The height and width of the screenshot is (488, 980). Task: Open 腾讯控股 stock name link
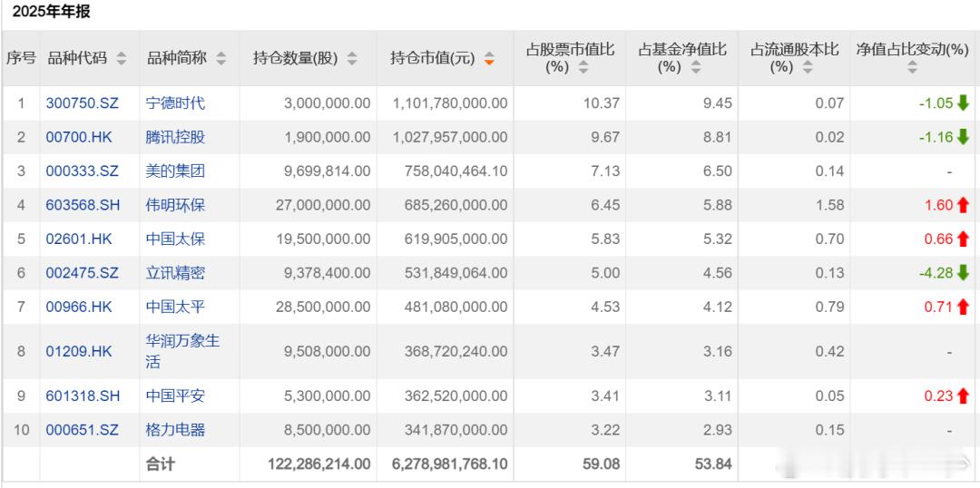pos(175,137)
